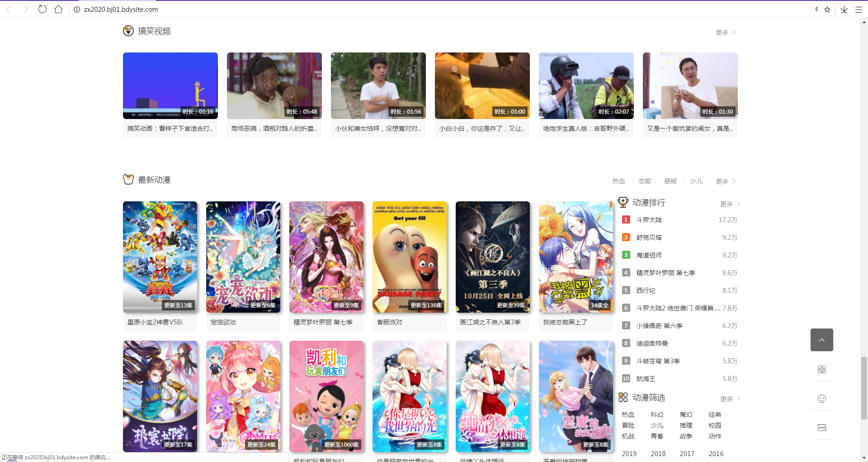Image resolution: width=868 pixels, height=462 pixels.
Task: Click the vertical page scrollbar thumb
Action: (x=864, y=388)
